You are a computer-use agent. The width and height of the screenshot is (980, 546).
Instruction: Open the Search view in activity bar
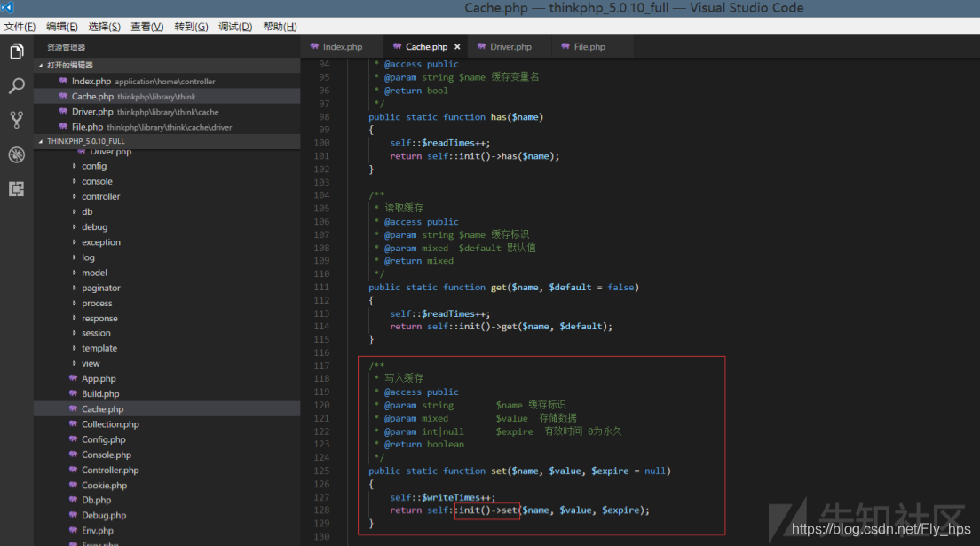pos(17,86)
